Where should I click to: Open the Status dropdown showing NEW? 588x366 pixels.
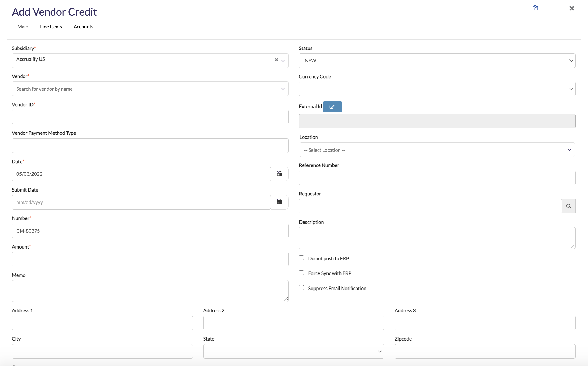click(437, 61)
